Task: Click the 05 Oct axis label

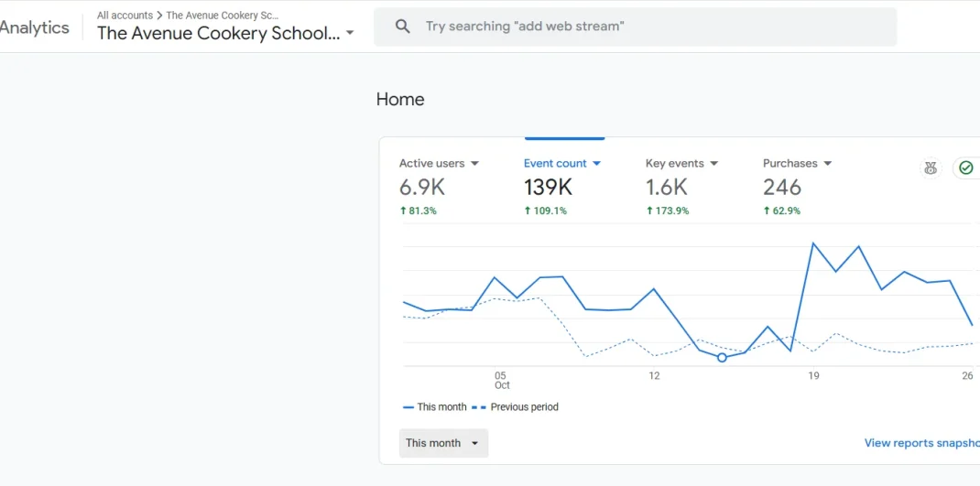Action: tap(502, 381)
